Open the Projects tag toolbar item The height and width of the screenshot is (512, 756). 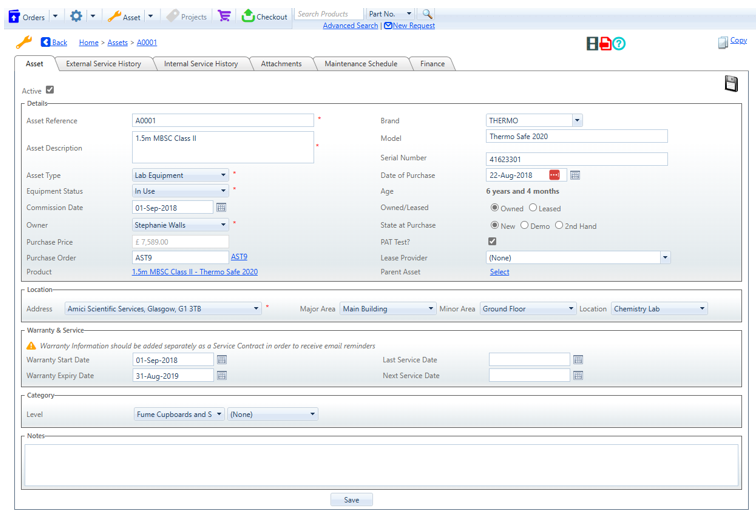click(173, 16)
